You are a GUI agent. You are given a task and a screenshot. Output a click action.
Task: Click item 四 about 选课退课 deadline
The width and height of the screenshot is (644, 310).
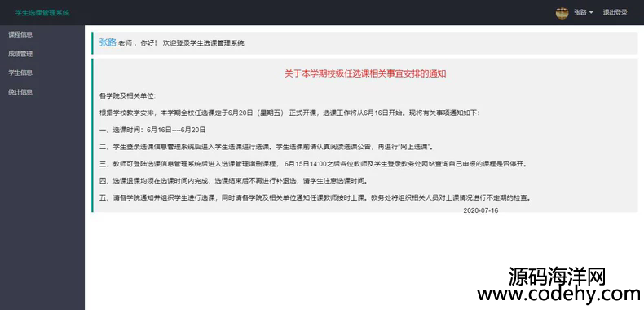pyautogui.click(x=234, y=181)
